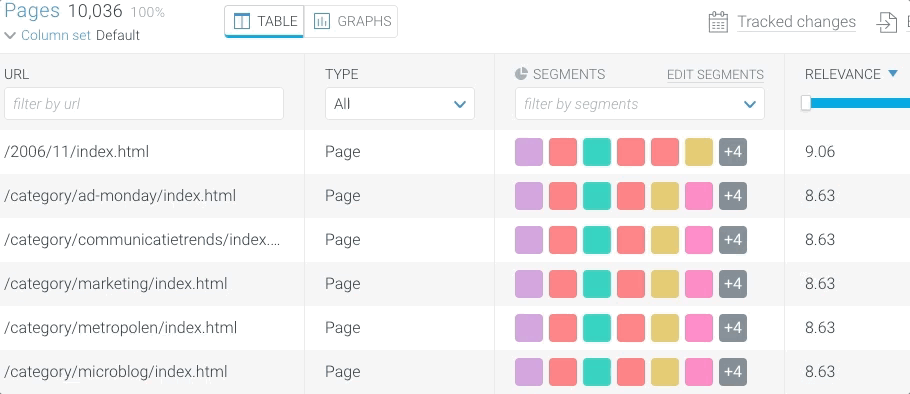Click the bar chart icon in GRAPHS tab
This screenshot has width=910, height=394.
click(x=322, y=21)
